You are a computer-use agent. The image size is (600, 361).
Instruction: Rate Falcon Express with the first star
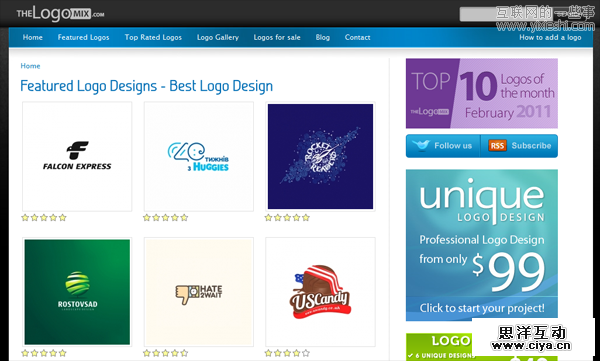pyautogui.click(x=25, y=218)
